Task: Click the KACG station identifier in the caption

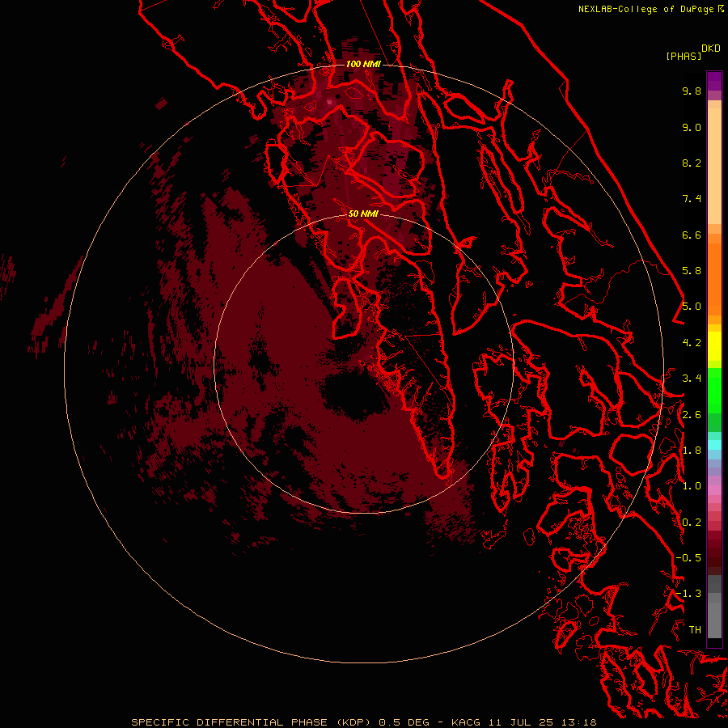Action: click(466, 722)
